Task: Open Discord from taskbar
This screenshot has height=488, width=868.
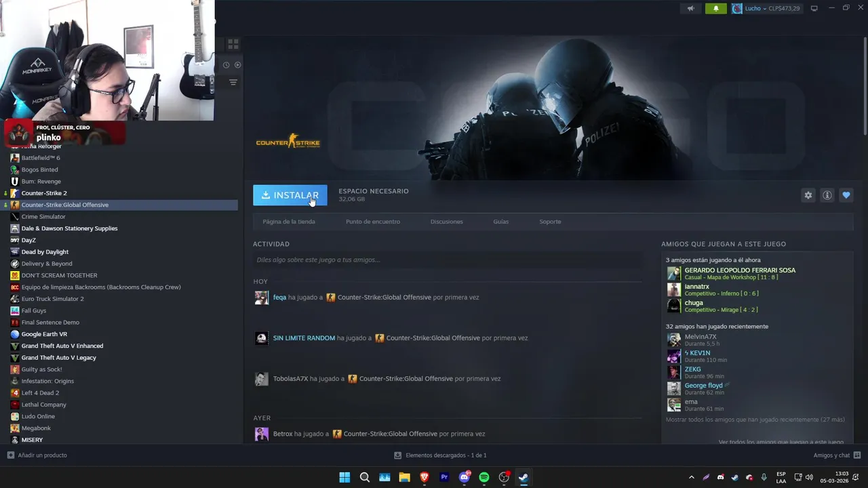Action: coord(465,477)
